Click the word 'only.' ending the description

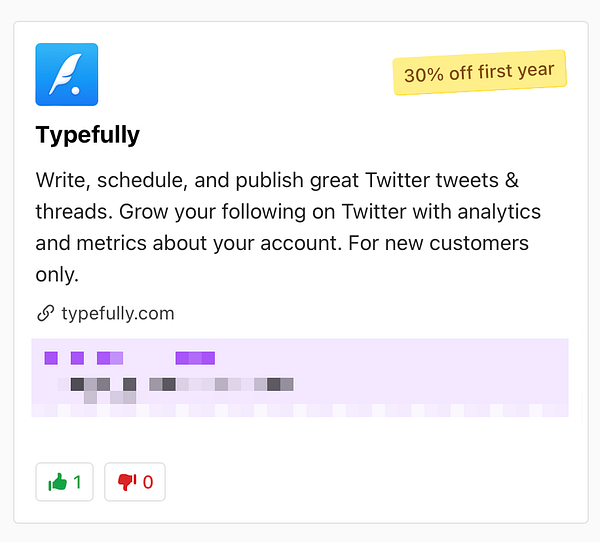click(57, 274)
